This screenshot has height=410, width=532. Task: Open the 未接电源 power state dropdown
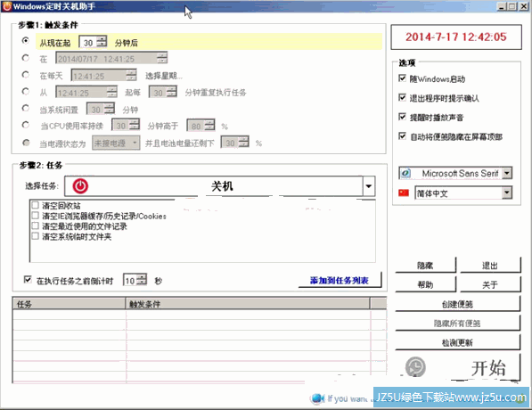click(x=135, y=143)
